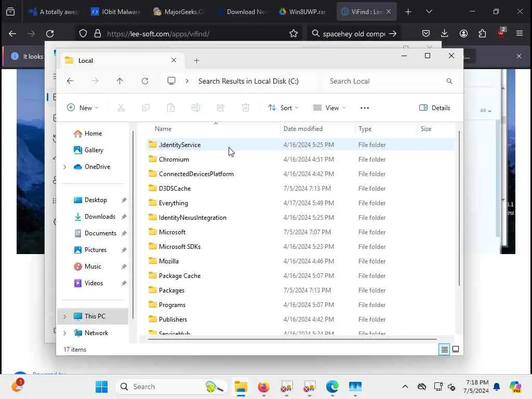The image size is (532, 399).
Task: Click the address bar breadcrumb chevron
Action: (x=187, y=81)
